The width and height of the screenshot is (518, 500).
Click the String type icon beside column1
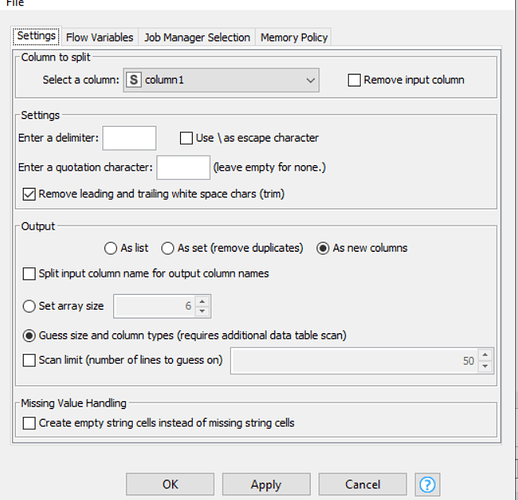pyautogui.click(x=134, y=80)
